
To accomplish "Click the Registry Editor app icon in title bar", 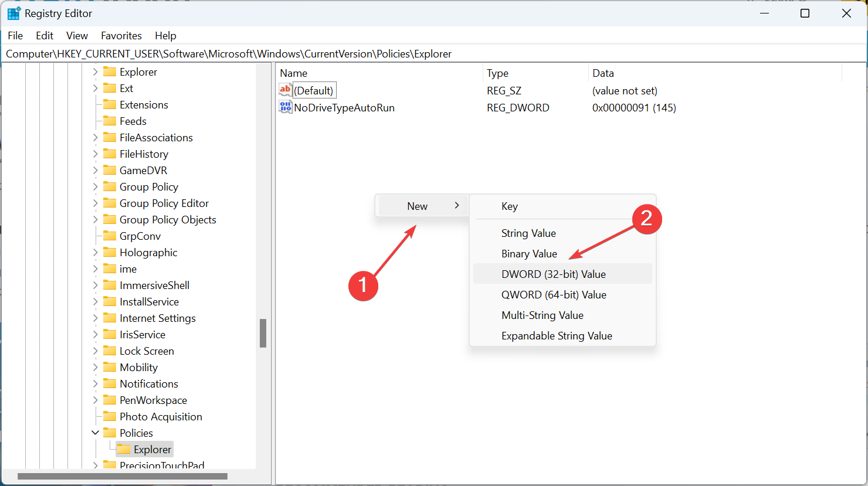I will click(13, 13).
